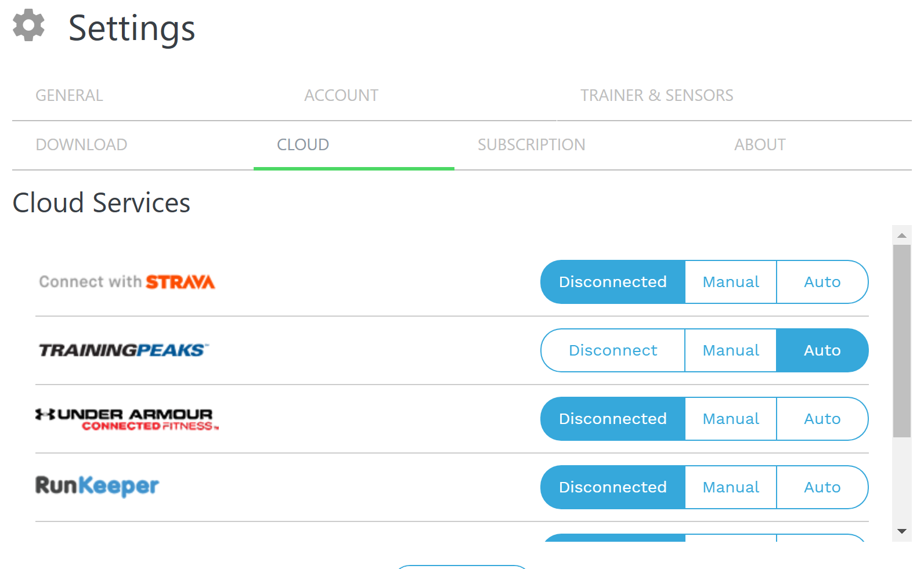Click the Cloud Services heading
The height and width of the screenshot is (569, 924).
point(102,203)
